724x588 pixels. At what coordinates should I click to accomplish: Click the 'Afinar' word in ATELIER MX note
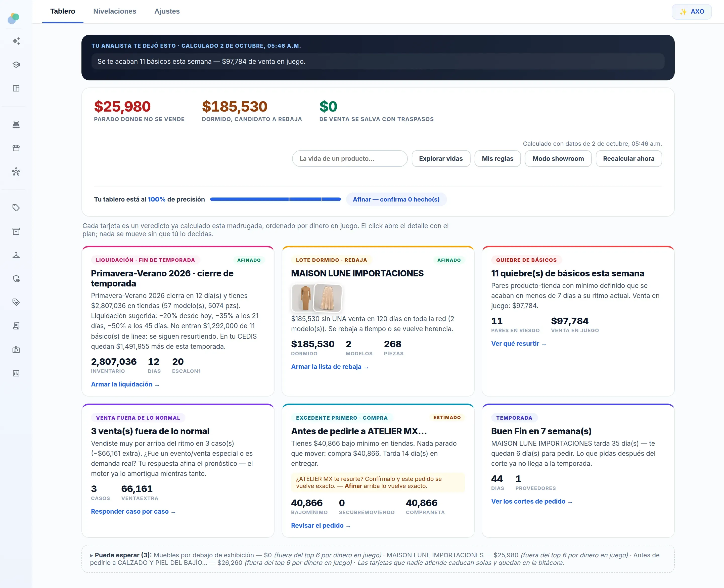(x=353, y=486)
